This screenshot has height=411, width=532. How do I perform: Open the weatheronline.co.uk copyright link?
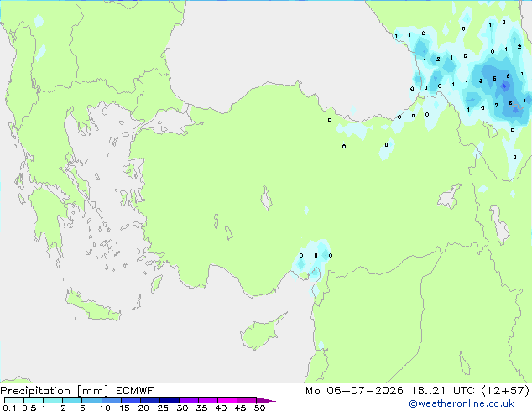pos(462,403)
